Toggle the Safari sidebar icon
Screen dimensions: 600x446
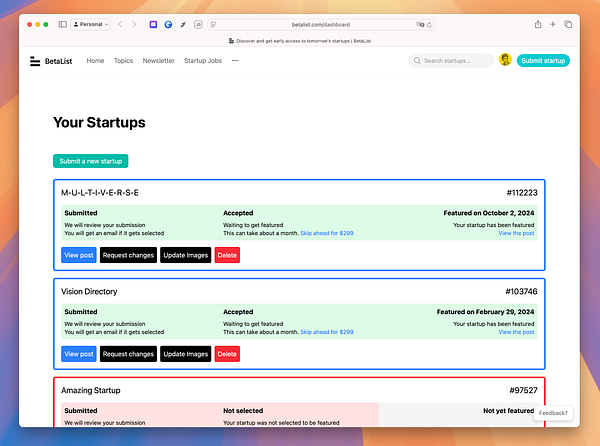(62, 24)
